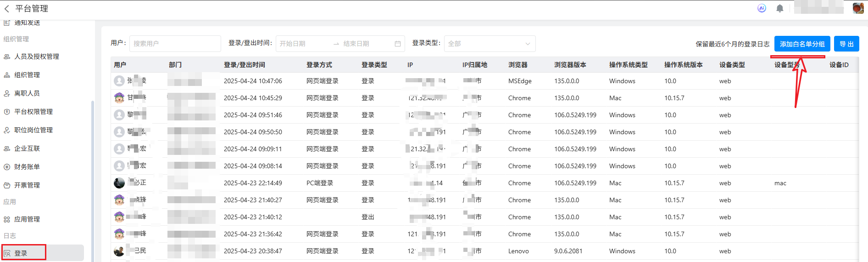Open 应用管理 in sidebar
The width and height of the screenshot is (868, 262).
(x=27, y=219)
